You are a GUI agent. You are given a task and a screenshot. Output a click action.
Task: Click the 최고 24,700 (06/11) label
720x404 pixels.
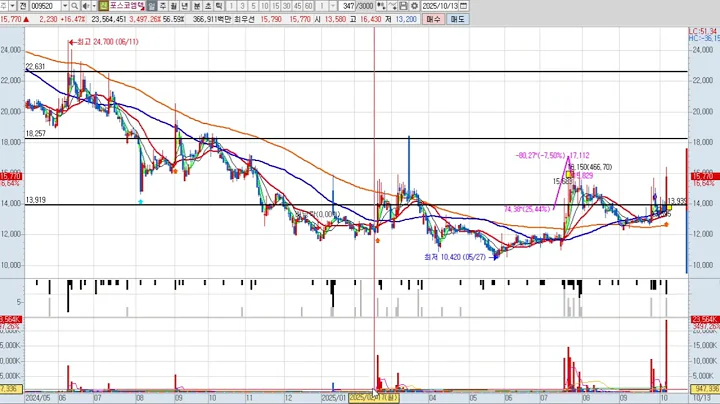(x=107, y=42)
